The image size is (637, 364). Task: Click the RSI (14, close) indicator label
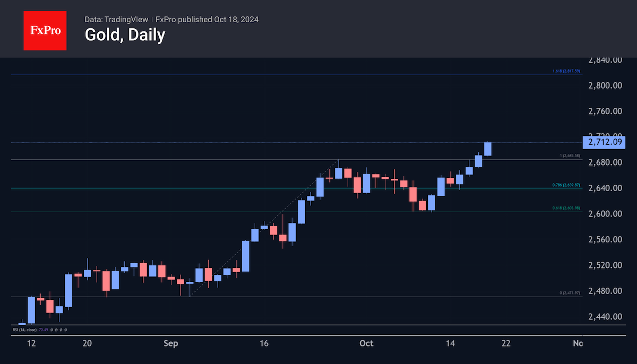point(24,330)
